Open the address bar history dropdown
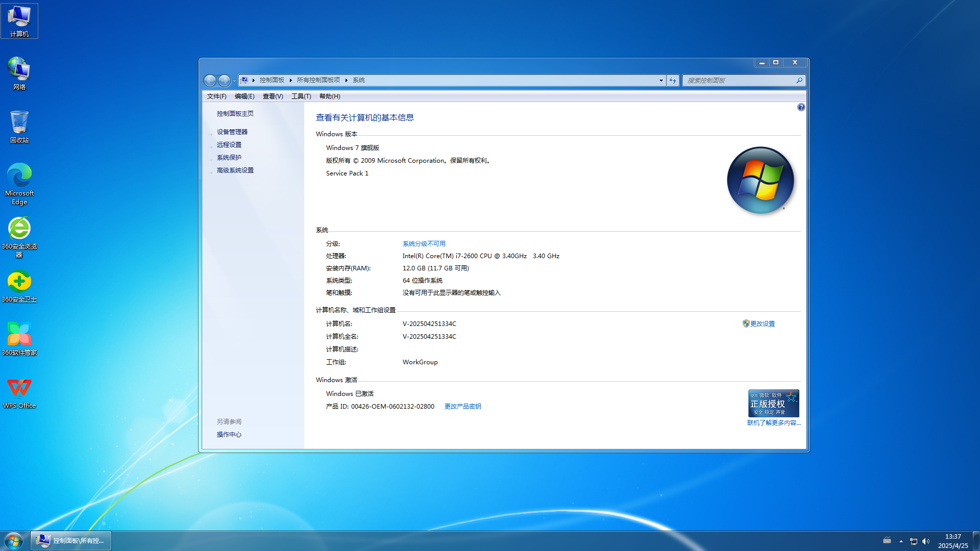This screenshot has height=551, width=980. [x=661, y=80]
